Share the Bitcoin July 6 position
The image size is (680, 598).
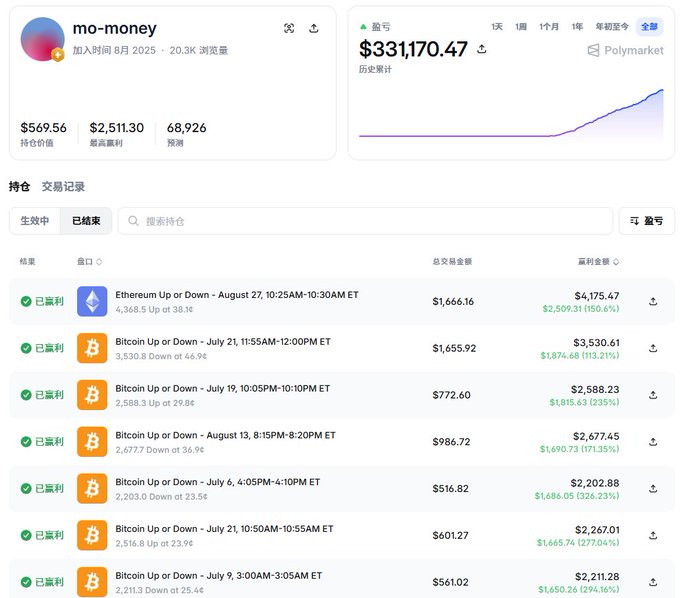[653, 489]
